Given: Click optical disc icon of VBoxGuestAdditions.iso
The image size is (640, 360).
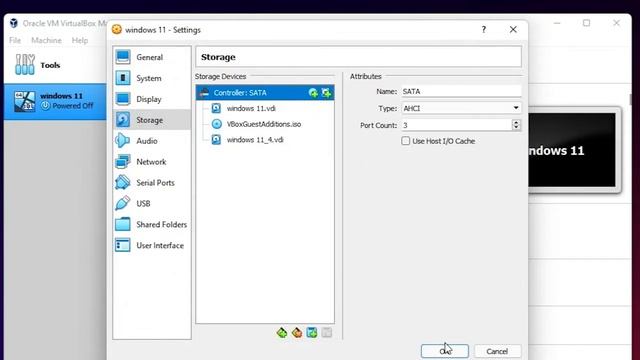Looking at the screenshot, I should [x=216, y=124].
